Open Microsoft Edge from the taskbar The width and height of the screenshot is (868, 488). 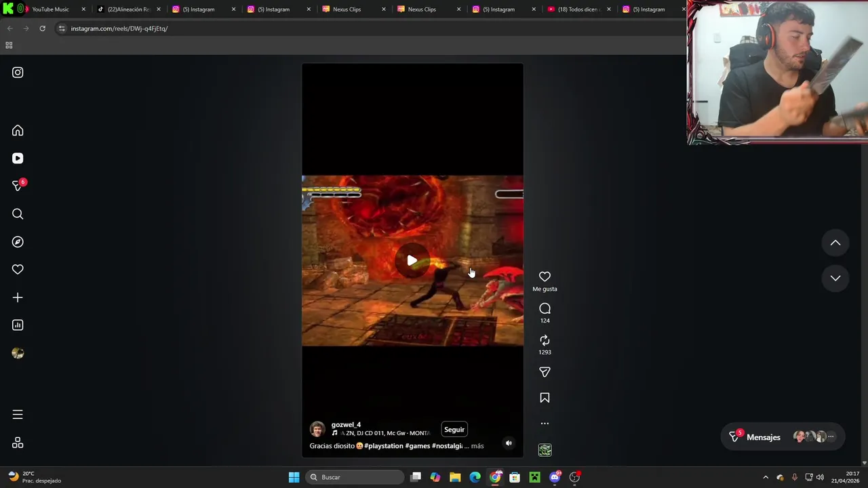pyautogui.click(x=475, y=477)
